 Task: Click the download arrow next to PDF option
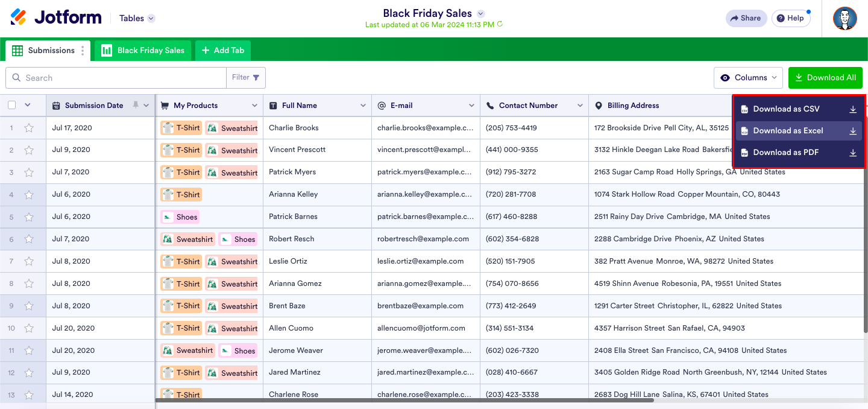[x=853, y=153]
